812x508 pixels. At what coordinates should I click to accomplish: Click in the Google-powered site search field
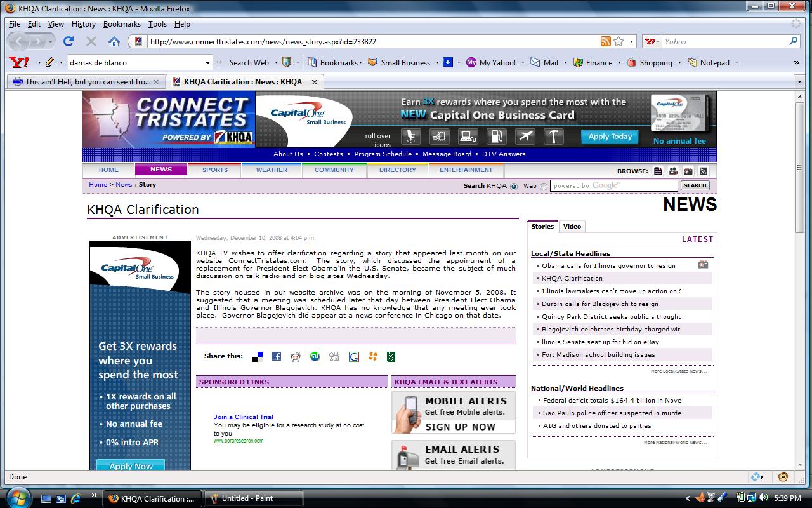tap(613, 186)
